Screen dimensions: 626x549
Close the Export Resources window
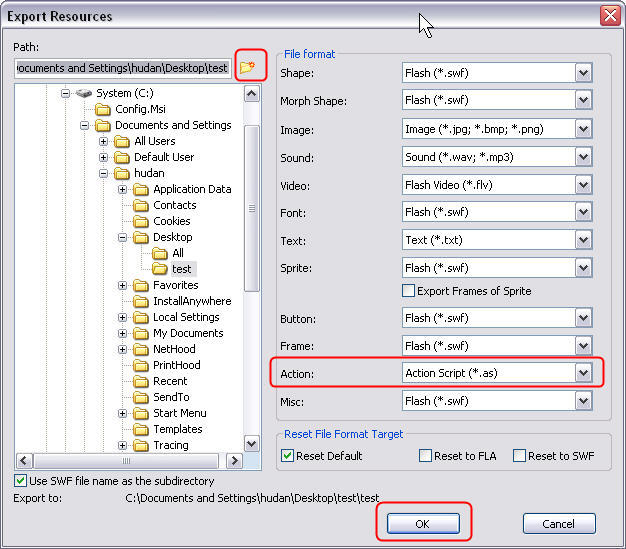[610, 16]
